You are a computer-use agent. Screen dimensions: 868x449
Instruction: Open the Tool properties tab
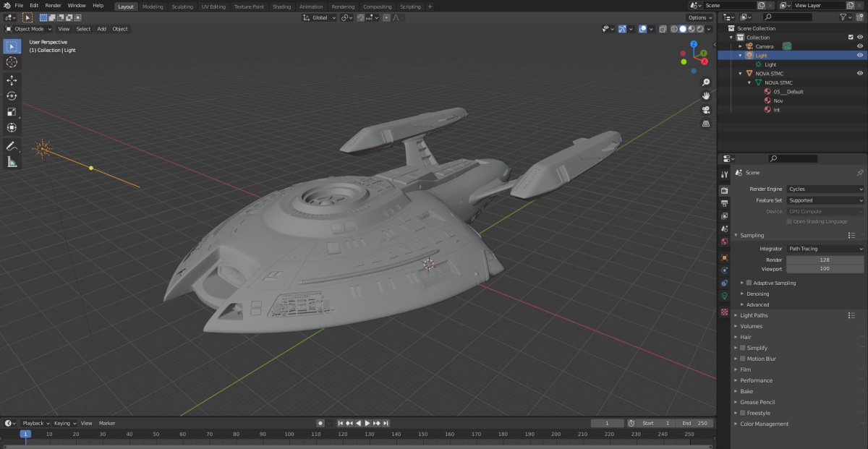724,174
